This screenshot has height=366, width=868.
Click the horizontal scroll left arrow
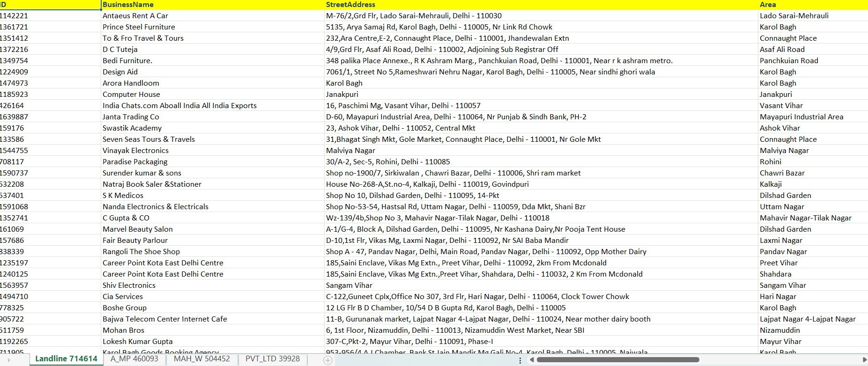(531, 360)
